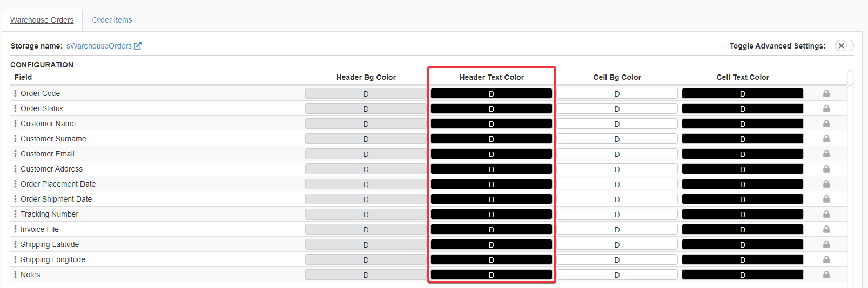Image resolution: width=868 pixels, height=288 pixels.
Task: Grab the drag handle beside Order Status
Action: pos(15,108)
